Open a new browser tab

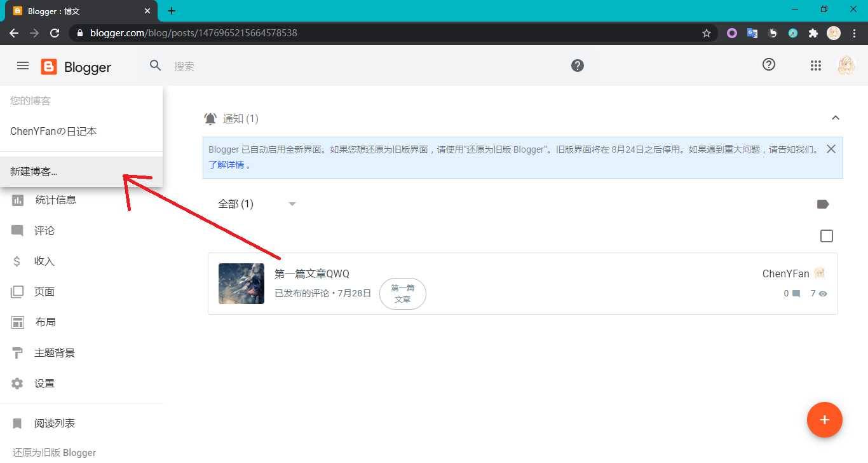pos(172,11)
